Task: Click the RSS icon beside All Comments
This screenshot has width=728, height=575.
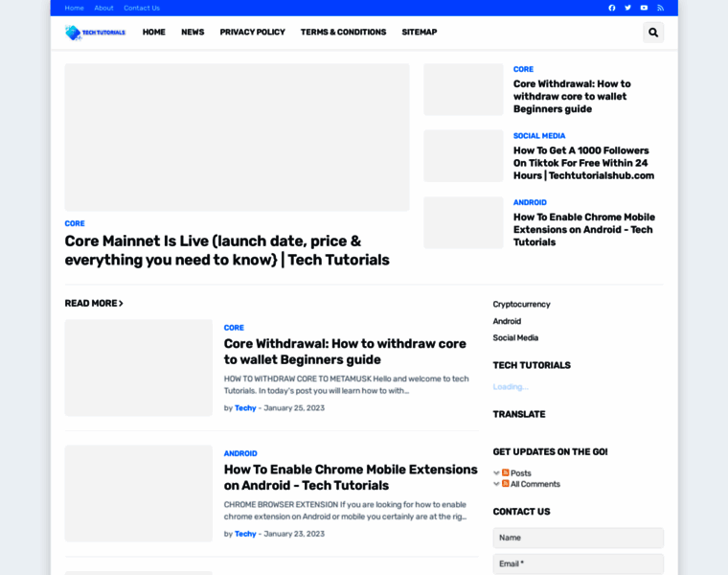Action: point(506,484)
